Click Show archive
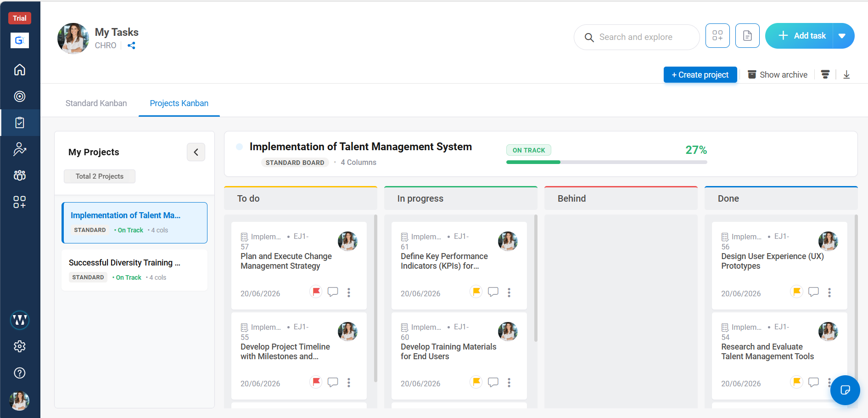This screenshot has height=418, width=868. (x=778, y=75)
